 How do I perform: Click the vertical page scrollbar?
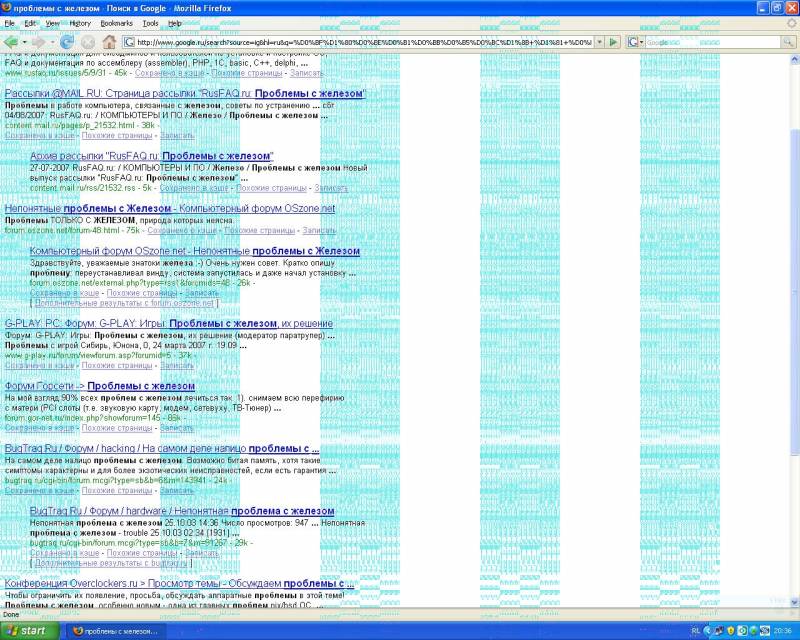point(794,300)
